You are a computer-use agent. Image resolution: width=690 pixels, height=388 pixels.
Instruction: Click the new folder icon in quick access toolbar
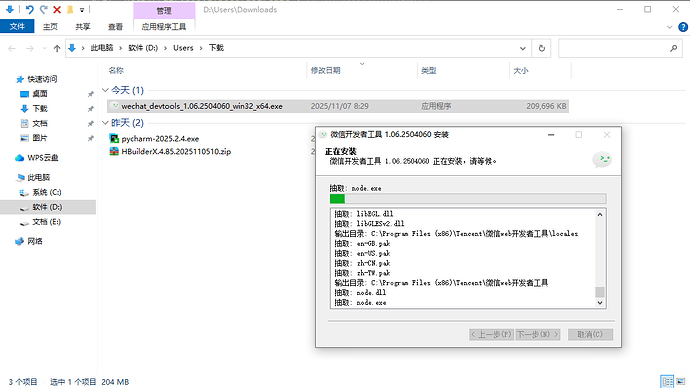(70, 9)
